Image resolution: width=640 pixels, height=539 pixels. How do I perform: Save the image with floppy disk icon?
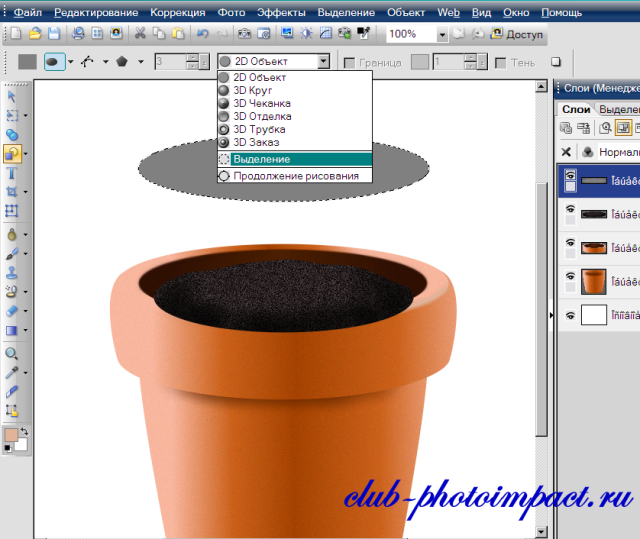pos(54,33)
